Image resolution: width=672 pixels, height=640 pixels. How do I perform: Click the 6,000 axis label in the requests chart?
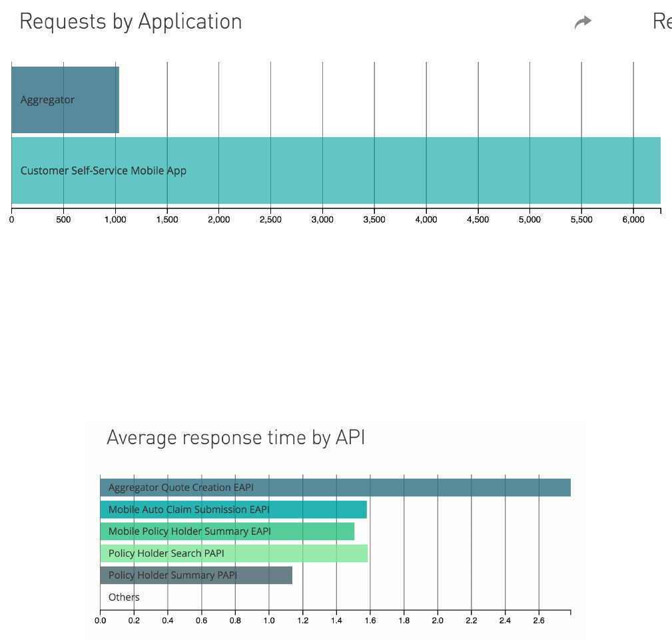click(633, 220)
